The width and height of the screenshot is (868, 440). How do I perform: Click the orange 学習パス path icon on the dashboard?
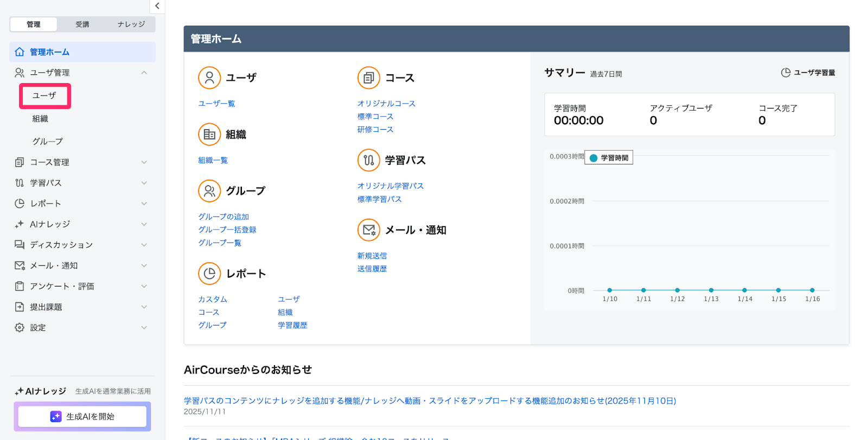pos(369,160)
